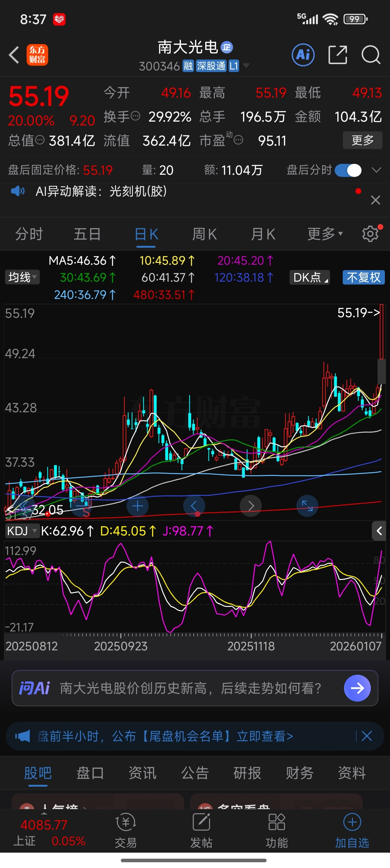
Task: Collapse side panel arrow by KDJ
Action: [x=379, y=531]
